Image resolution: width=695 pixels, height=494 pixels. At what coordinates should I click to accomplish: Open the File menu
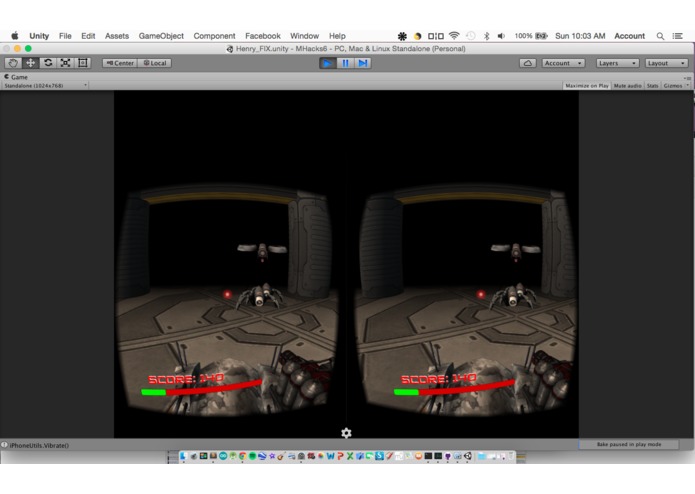coord(65,36)
